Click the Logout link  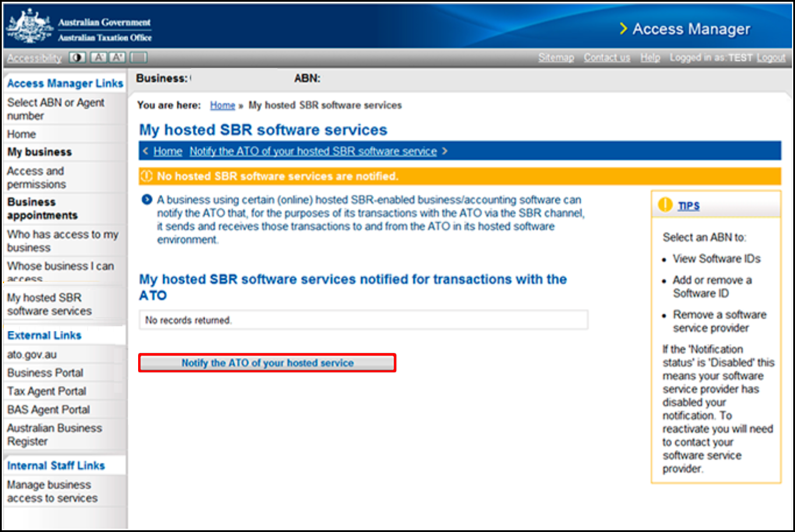click(x=771, y=58)
